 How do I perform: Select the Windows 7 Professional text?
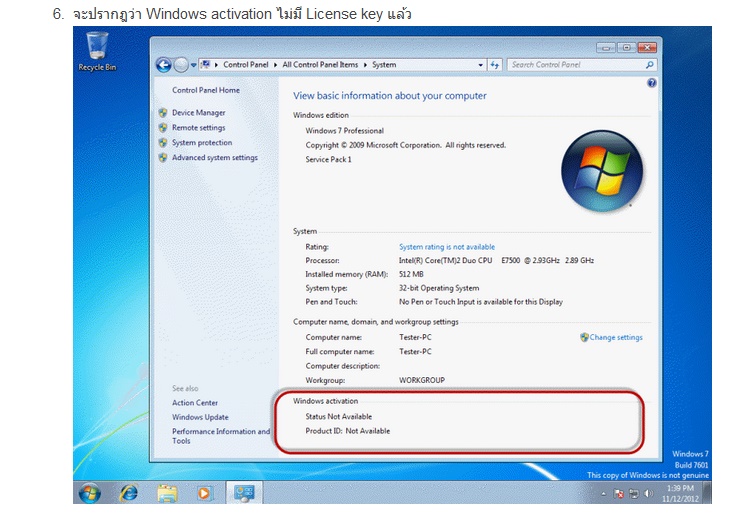coord(344,130)
